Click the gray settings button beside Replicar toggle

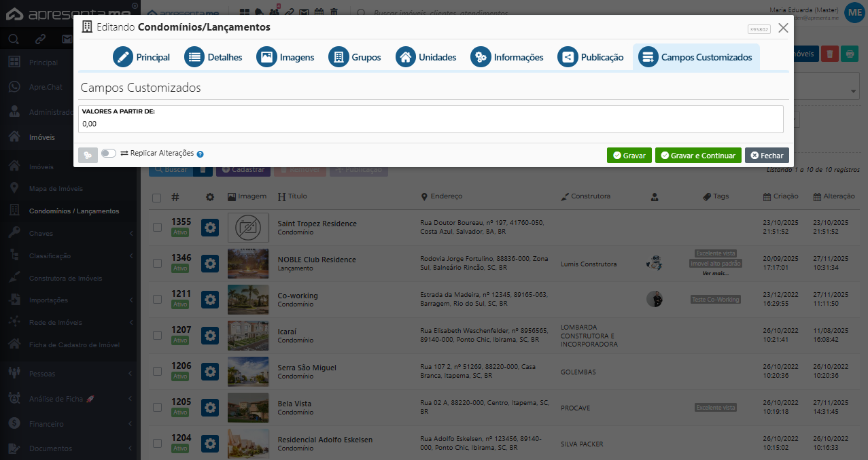click(x=88, y=155)
